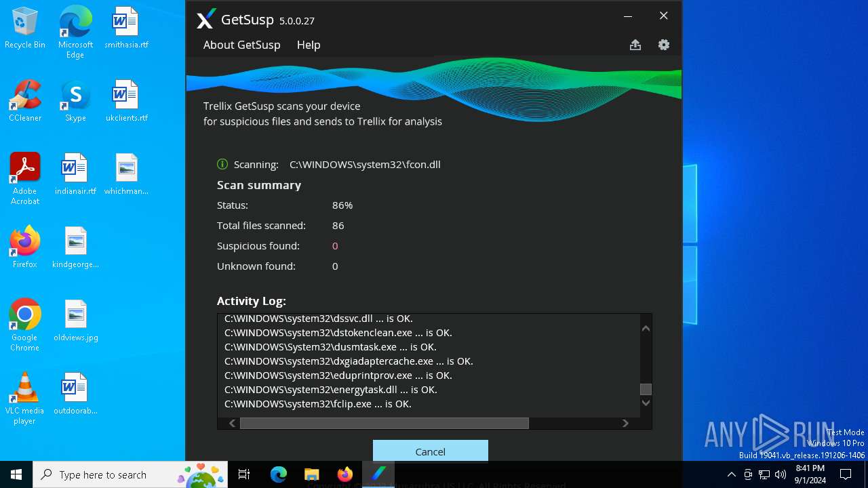The image size is (868, 488).
Task: Click GetSusp taskbar icon
Action: tap(378, 474)
